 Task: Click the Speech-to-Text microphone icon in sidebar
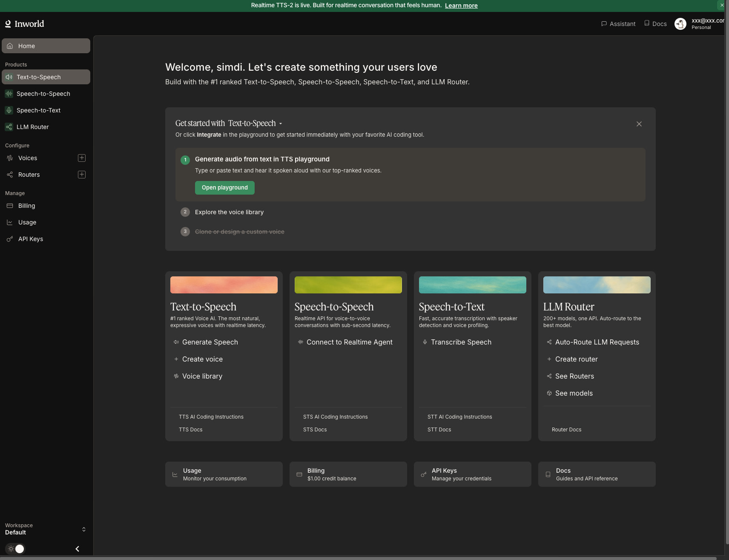[x=9, y=110]
